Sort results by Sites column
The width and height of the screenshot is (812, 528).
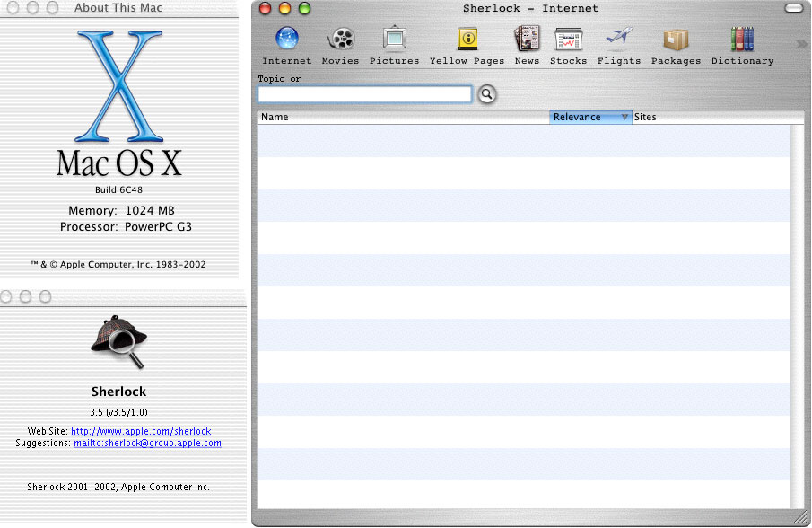pos(711,117)
